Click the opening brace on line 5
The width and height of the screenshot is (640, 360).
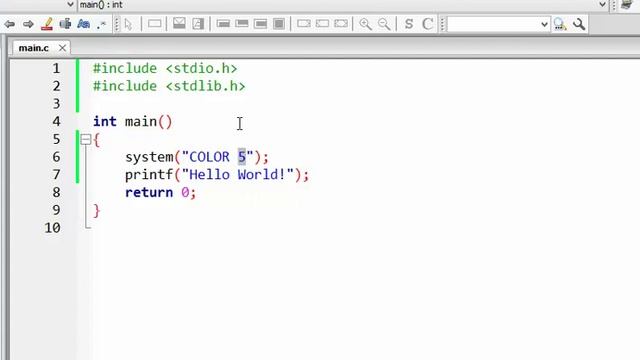tap(97, 140)
